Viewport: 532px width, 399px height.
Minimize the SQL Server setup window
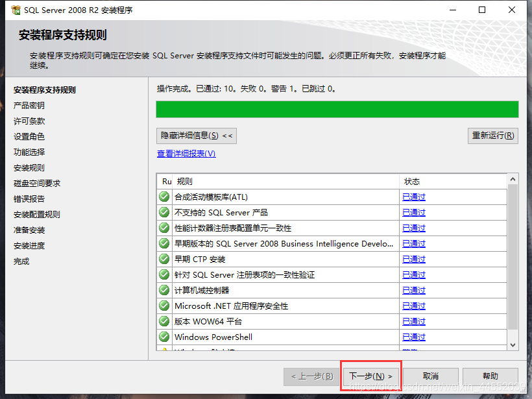453,10
